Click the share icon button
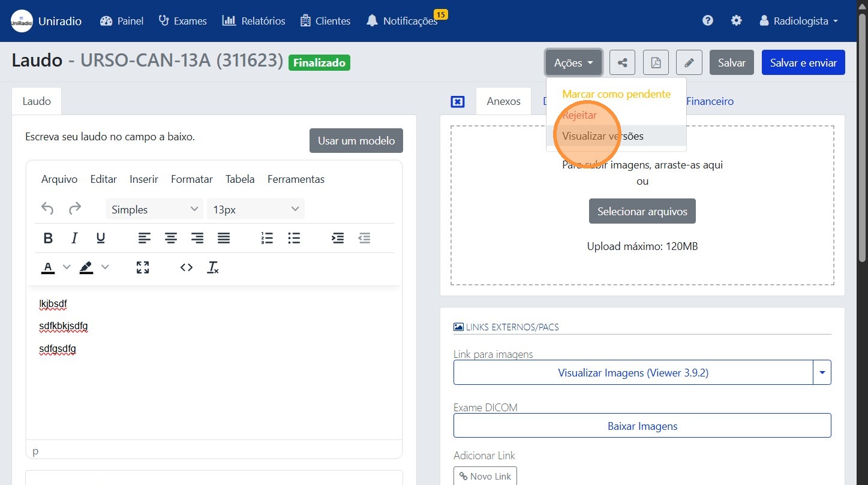The height and width of the screenshot is (485, 868). 623,62
